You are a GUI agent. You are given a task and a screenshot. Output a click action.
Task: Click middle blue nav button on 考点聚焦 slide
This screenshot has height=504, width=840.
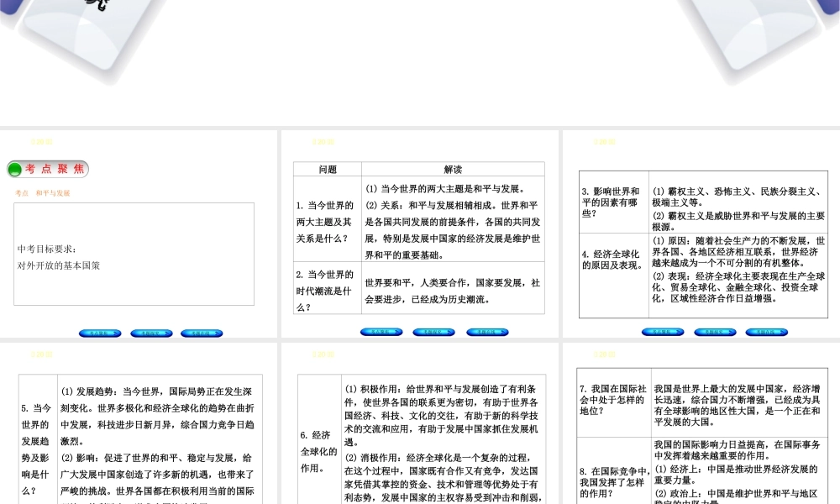pyautogui.click(x=151, y=333)
